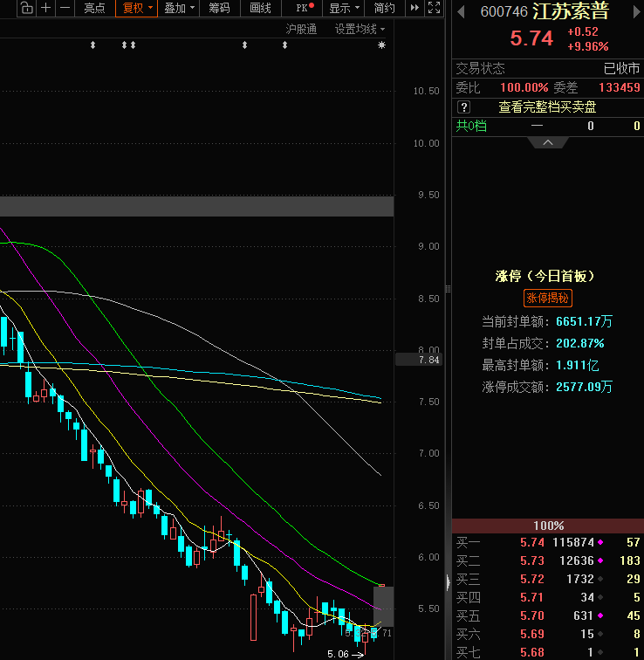Click the unlock padlock icon in toolbar
The width and height of the screenshot is (644, 660).
click(26, 8)
